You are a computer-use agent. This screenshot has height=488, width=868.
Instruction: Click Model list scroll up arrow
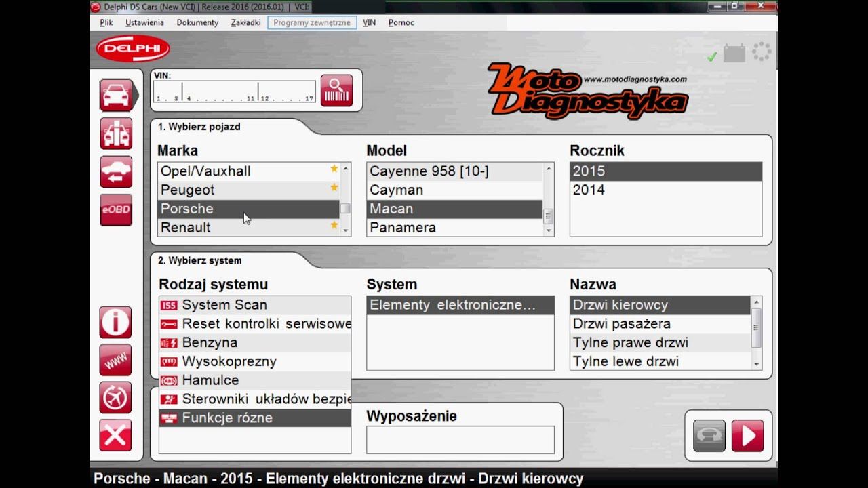(549, 168)
